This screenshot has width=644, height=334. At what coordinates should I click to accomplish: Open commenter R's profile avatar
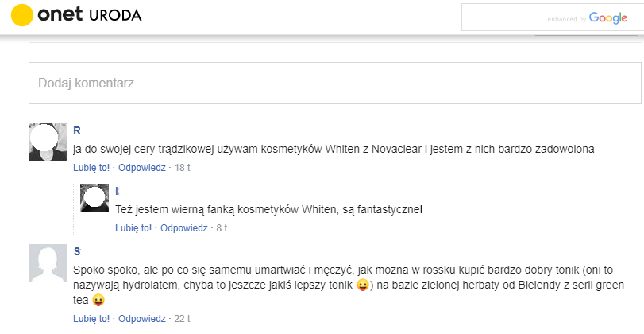48,142
